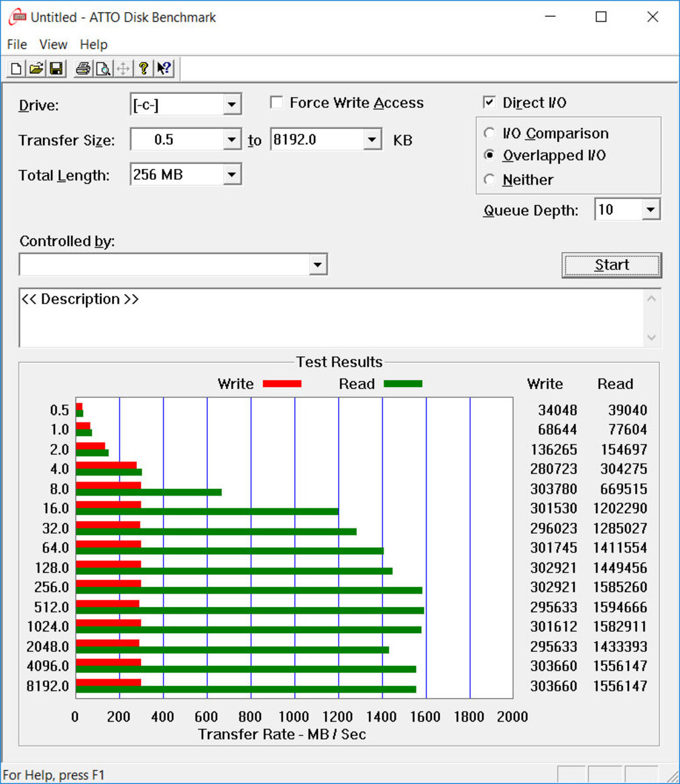Click the red Write legend swatch

click(282, 384)
